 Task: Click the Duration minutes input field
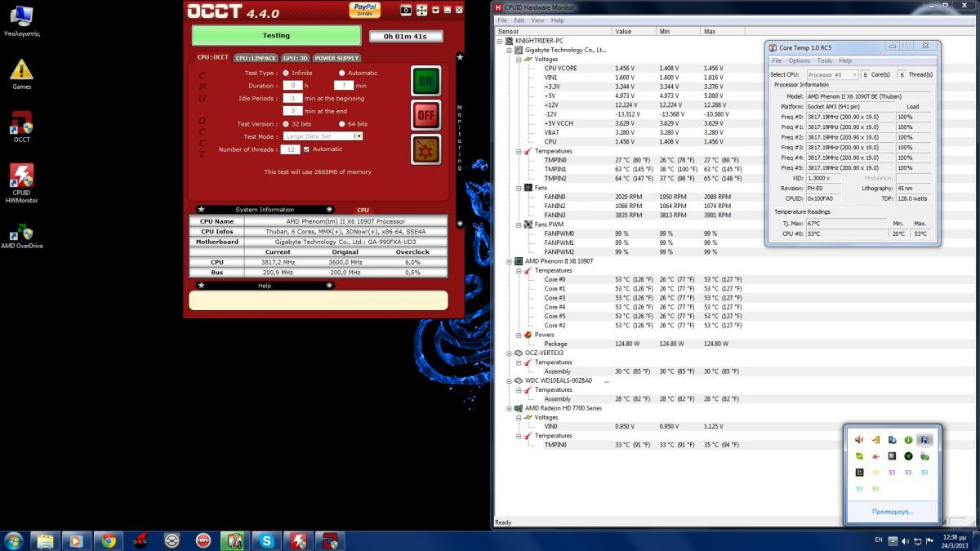pos(343,85)
